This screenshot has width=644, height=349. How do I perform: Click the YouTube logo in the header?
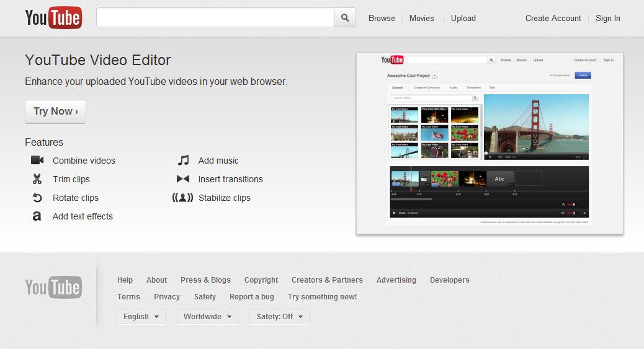coord(53,17)
